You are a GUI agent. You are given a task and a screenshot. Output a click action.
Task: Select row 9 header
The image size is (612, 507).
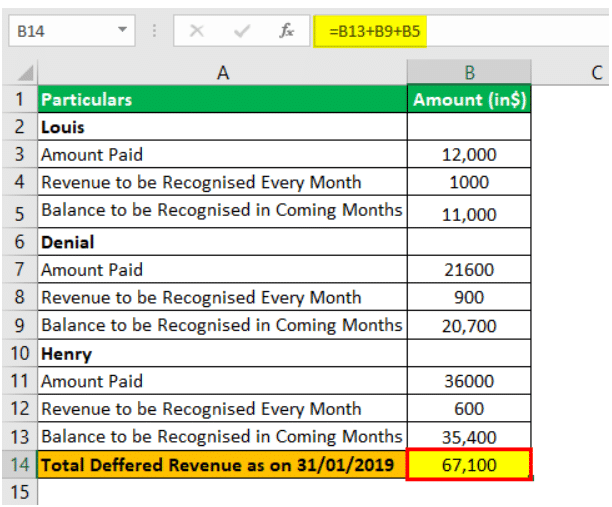pos(20,325)
